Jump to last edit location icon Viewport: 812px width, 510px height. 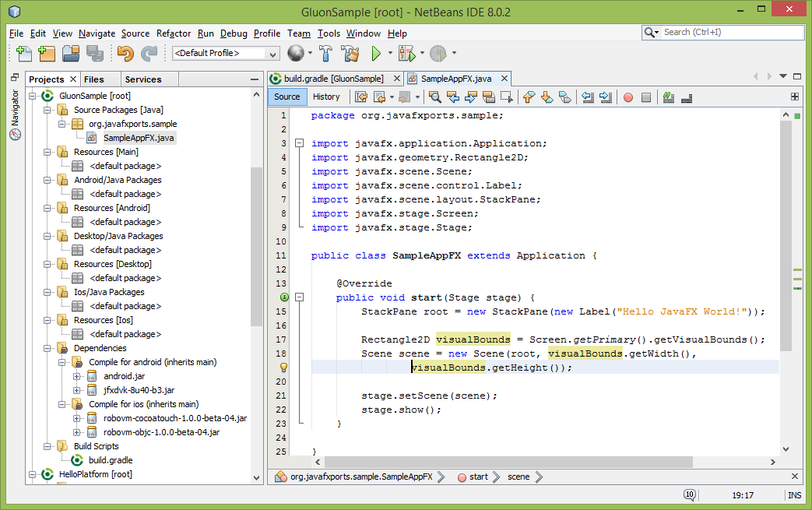(360, 97)
